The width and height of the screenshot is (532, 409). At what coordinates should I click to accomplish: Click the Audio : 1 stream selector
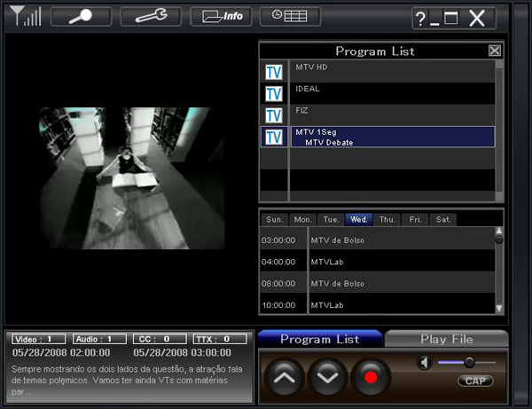[99, 339]
